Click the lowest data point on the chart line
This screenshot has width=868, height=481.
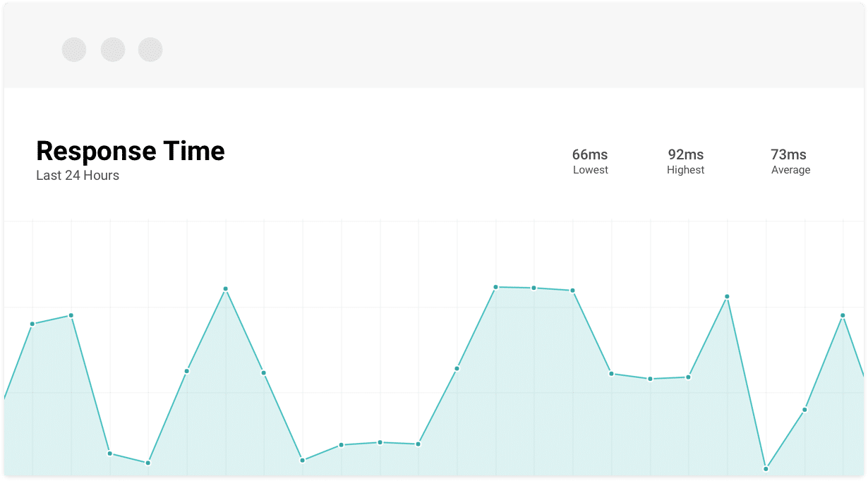766,468
